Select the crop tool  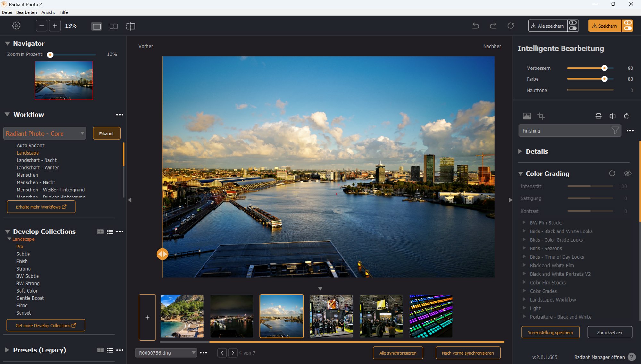tap(541, 116)
